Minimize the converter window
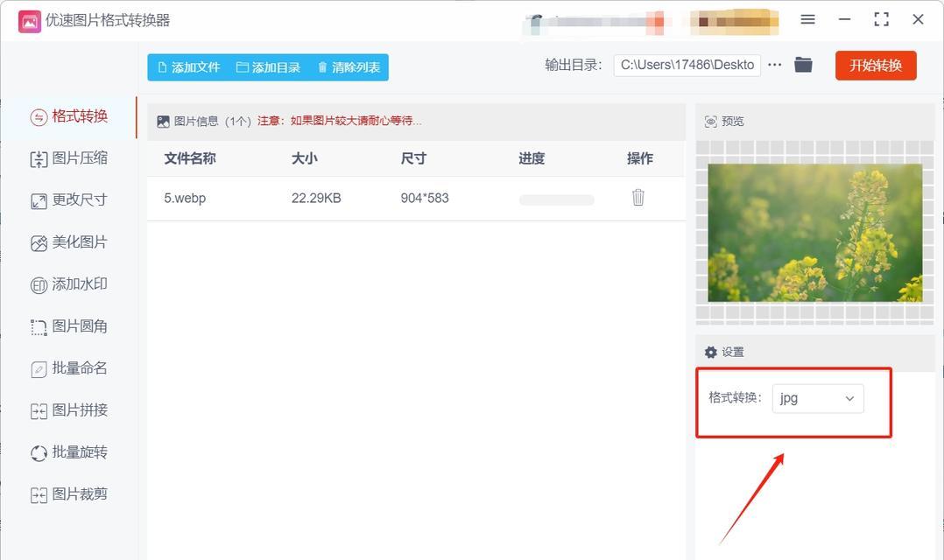 click(x=845, y=20)
